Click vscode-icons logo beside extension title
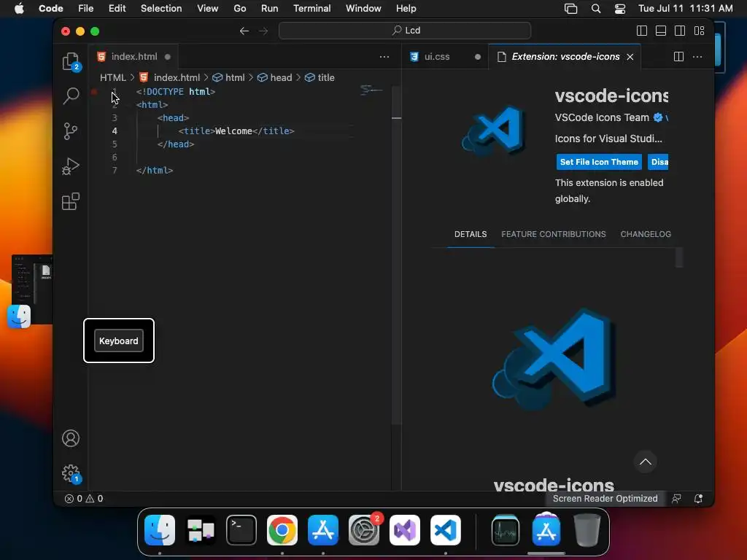The height and width of the screenshot is (560, 747). [494, 130]
